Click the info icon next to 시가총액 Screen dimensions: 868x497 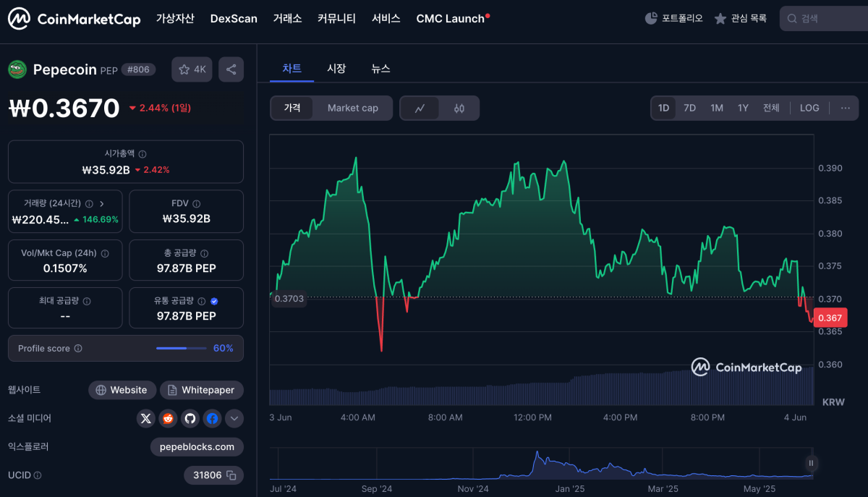[x=142, y=154]
